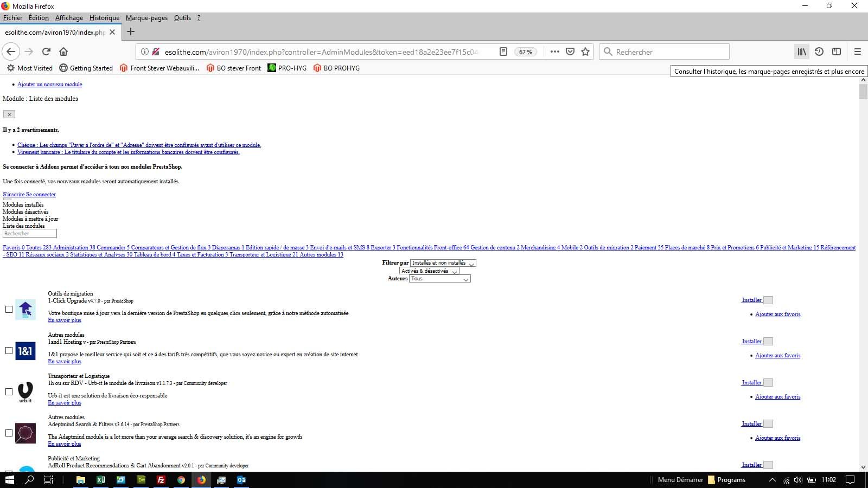Save page to Pocket
Screen dimensions: 868x488
(x=570, y=52)
